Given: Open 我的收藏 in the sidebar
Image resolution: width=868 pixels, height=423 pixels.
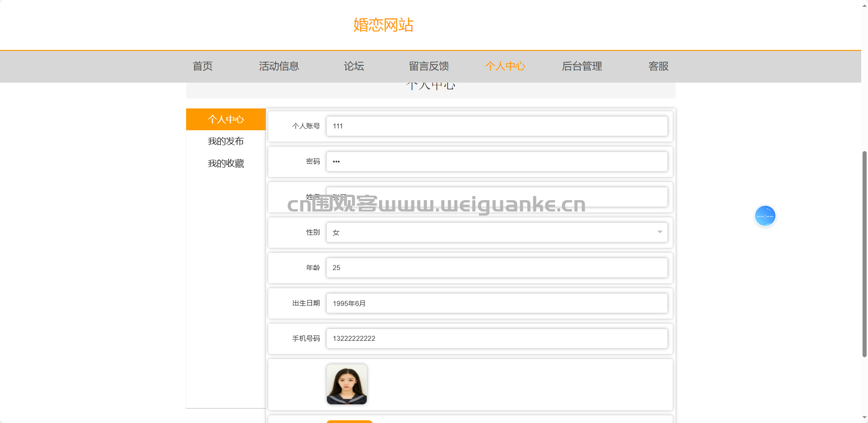Looking at the screenshot, I should pos(226,163).
